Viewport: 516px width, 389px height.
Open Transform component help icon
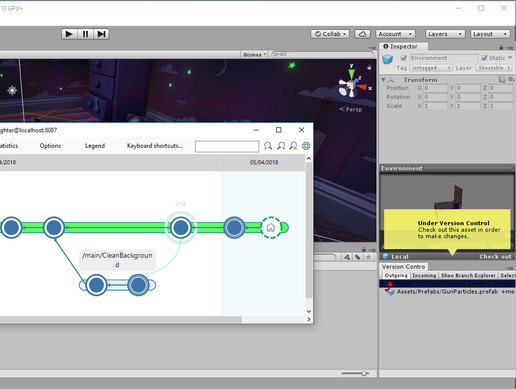(502, 79)
